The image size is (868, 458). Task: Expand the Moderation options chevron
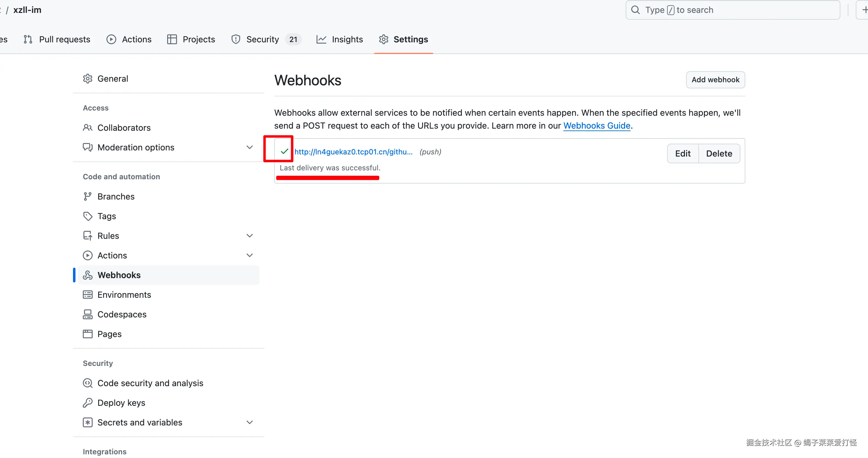tap(249, 147)
